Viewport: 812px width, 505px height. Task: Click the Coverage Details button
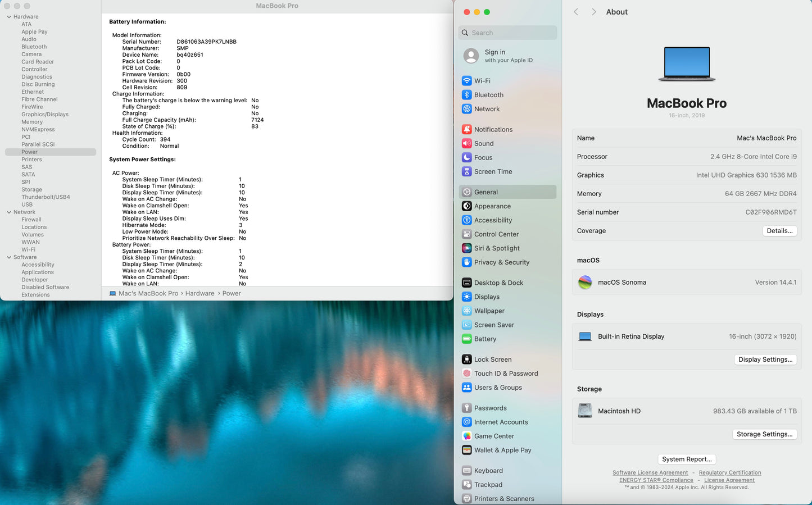coord(779,231)
